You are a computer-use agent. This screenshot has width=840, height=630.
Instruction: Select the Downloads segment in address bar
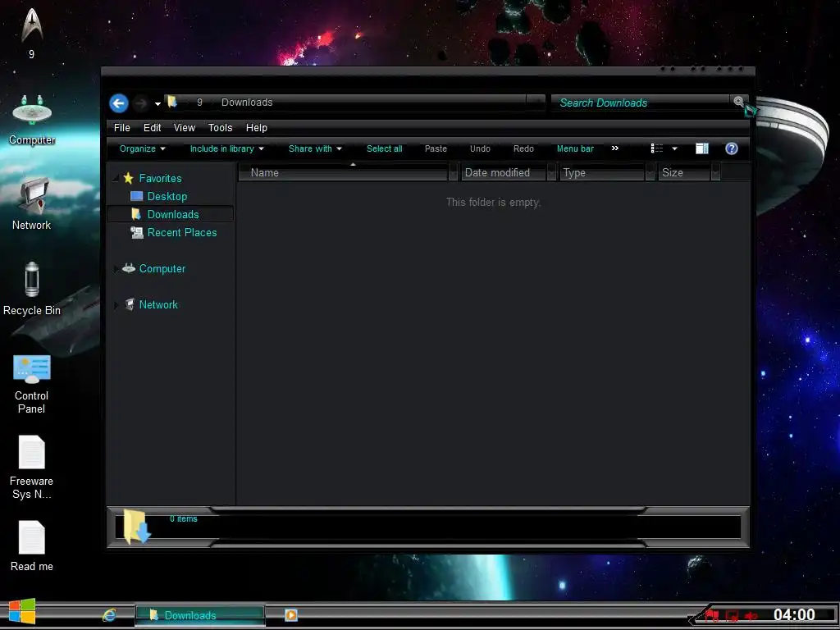[247, 103]
